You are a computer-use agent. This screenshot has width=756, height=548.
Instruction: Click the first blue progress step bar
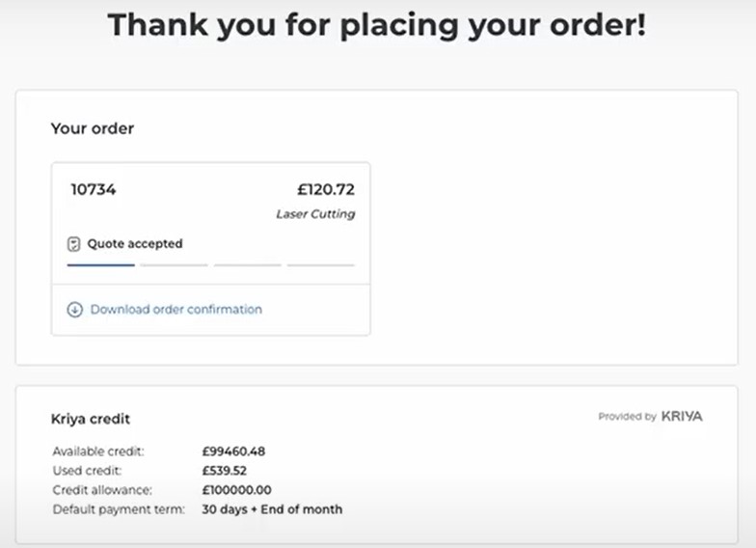pos(100,264)
